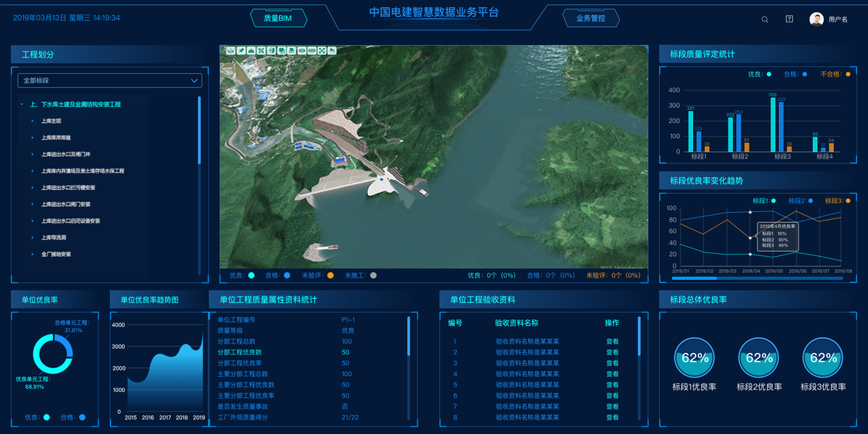868x434 pixels.
Task: Click the 标段2优良率 circular gauge
Action: click(759, 357)
